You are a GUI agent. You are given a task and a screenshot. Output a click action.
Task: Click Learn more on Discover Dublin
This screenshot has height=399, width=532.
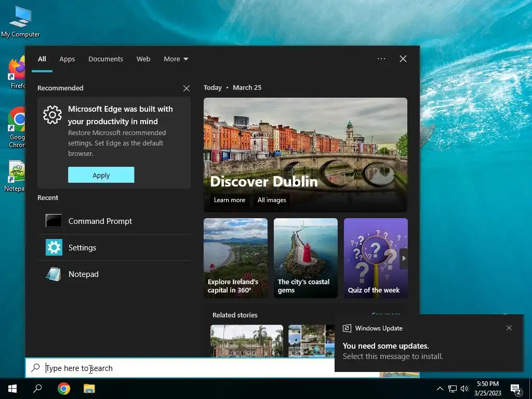pos(229,200)
